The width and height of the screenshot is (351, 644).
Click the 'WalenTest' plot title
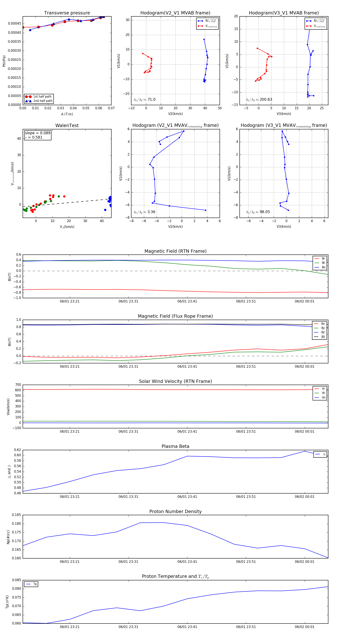(67, 125)
